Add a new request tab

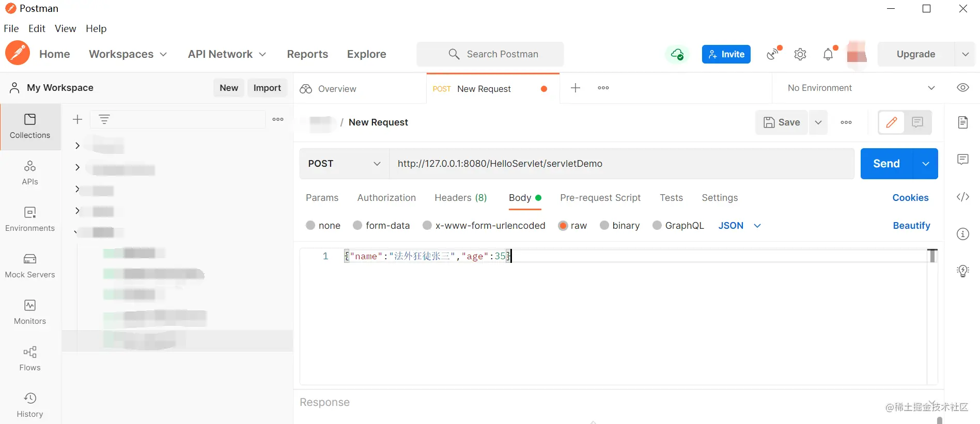pyautogui.click(x=575, y=88)
